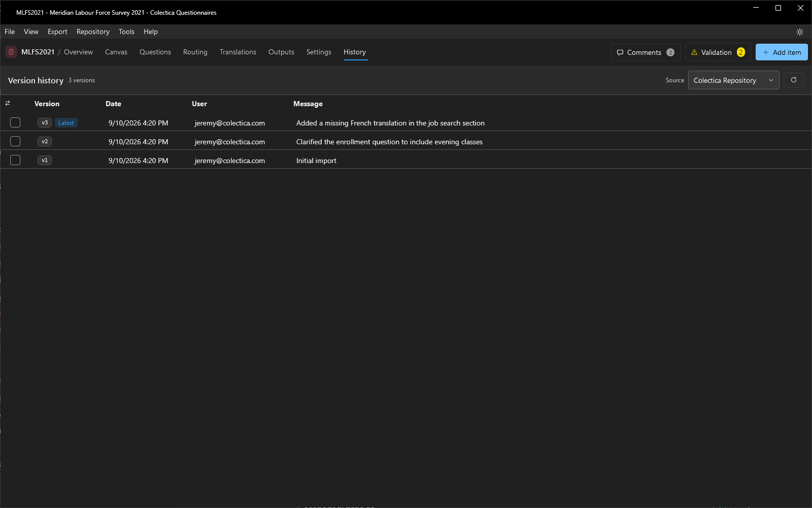The image size is (812, 508).
Task: Select the History tab
Action: [355, 52]
